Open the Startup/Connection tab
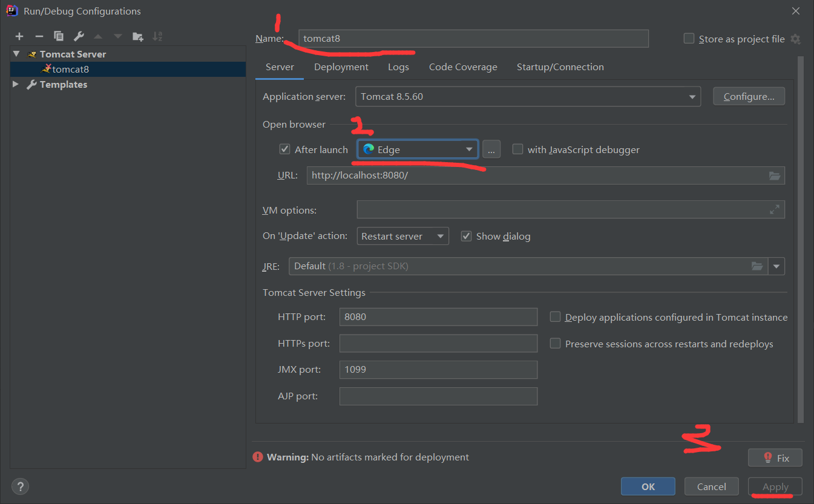Image resolution: width=814 pixels, height=504 pixels. tap(560, 67)
